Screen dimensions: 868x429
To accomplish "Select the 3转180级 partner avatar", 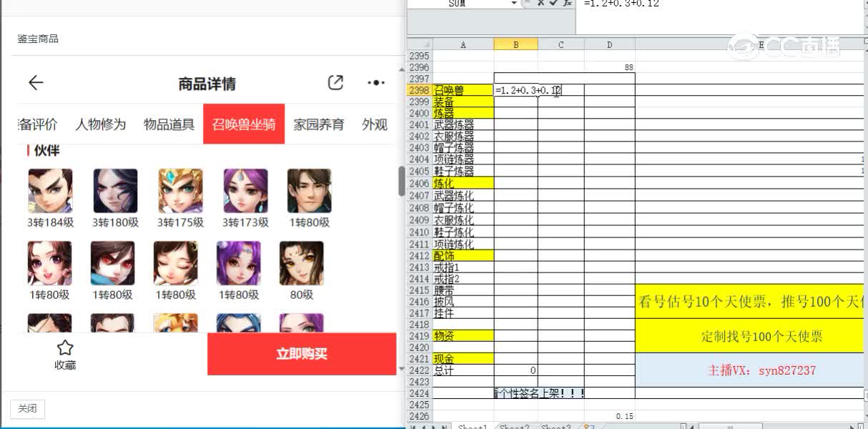I will point(115,190).
